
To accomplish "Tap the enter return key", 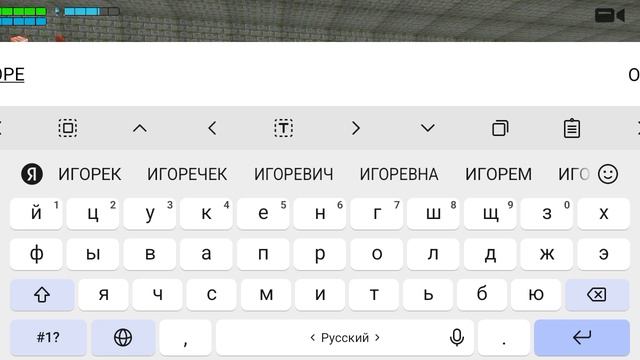I will (582, 338).
